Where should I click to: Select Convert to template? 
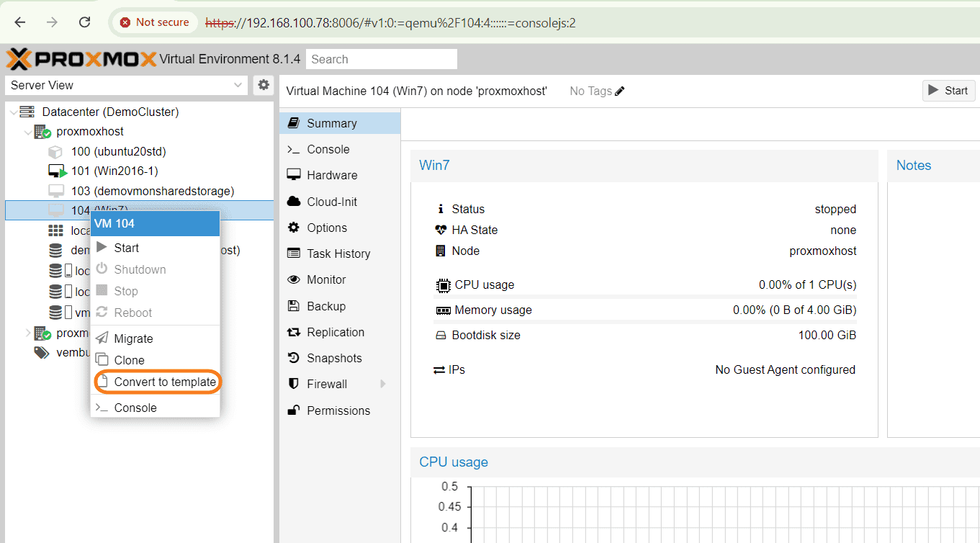[x=156, y=382]
